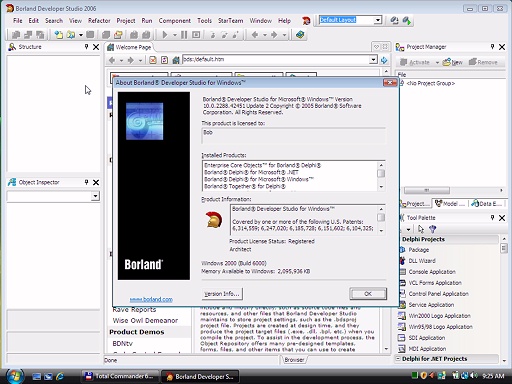Click the Tool Palette pointer cursor icon
The height and width of the screenshot is (384, 512).
click(421, 229)
